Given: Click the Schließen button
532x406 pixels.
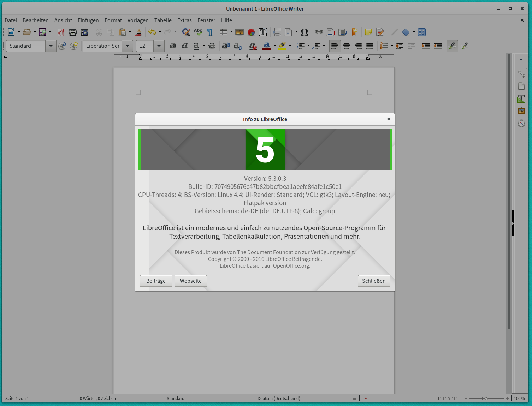Looking at the screenshot, I should (374, 281).
